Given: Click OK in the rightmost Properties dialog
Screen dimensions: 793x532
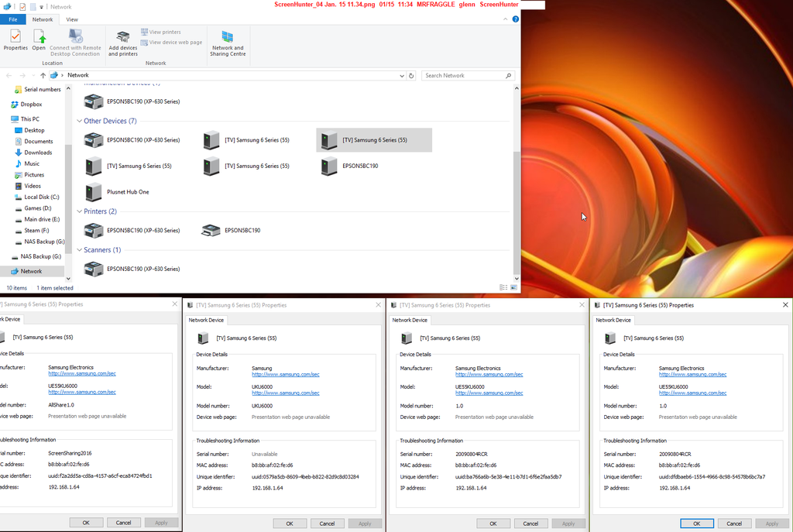Looking at the screenshot, I should (x=696, y=524).
